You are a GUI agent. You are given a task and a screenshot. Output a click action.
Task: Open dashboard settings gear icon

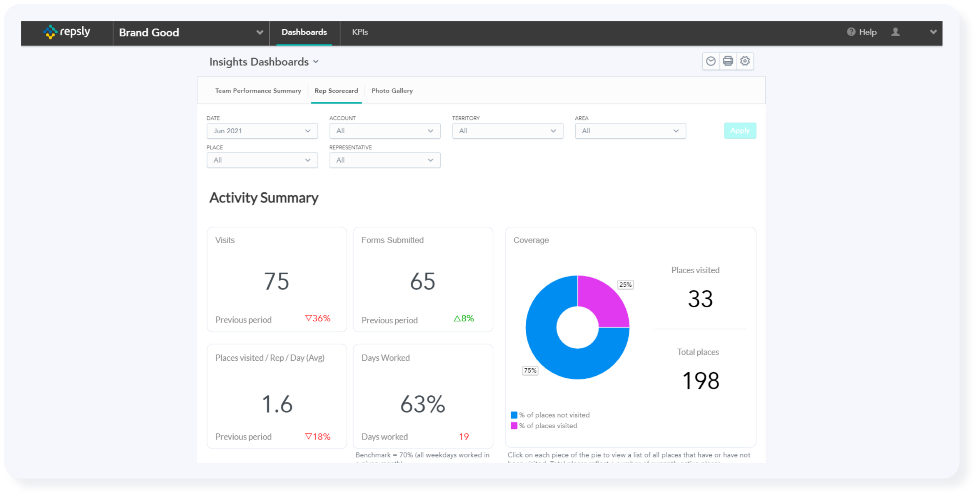pyautogui.click(x=745, y=61)
